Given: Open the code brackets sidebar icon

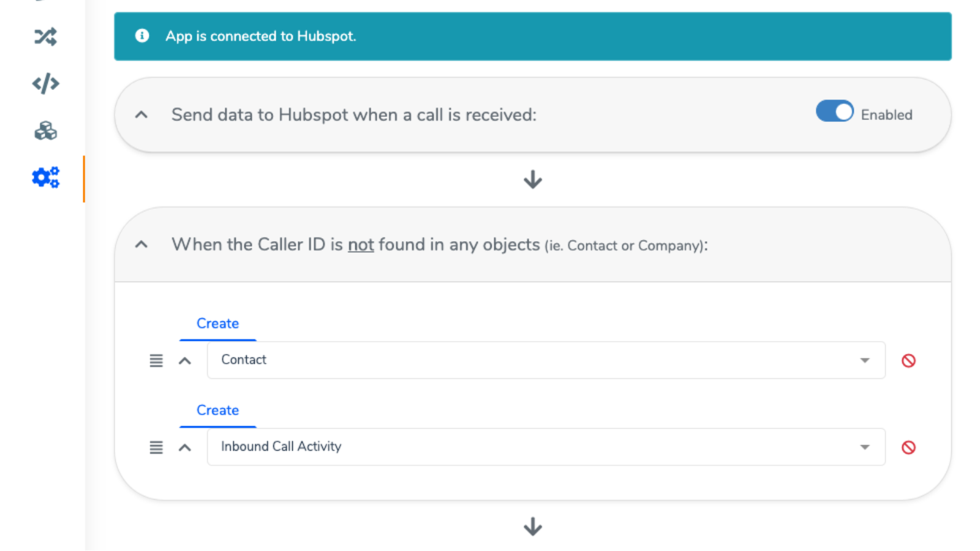Looking at the screenshot, I should [x=45, y=83].
